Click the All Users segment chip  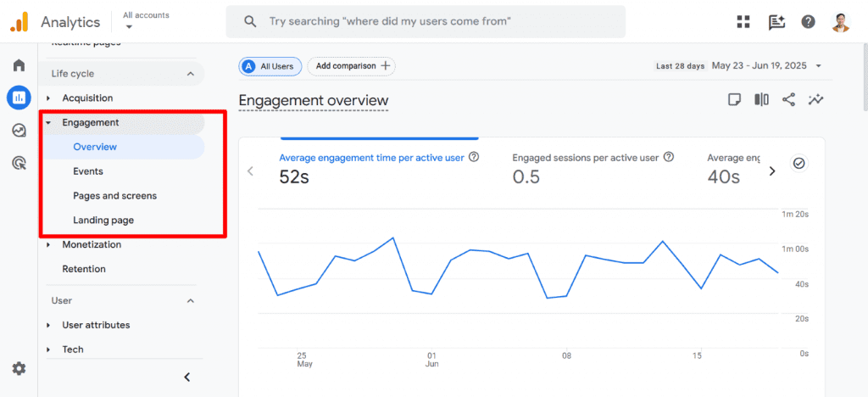(x=270, y=66)
